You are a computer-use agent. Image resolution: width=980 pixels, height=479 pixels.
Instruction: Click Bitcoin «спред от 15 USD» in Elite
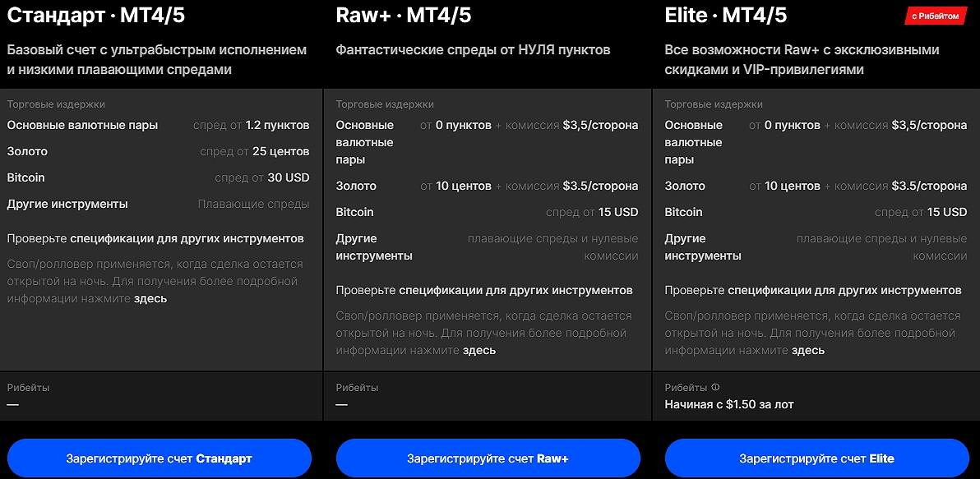922,212
